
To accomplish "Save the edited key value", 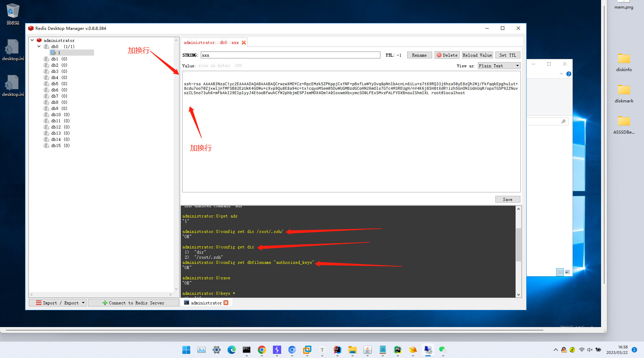I will click(507, 199).
